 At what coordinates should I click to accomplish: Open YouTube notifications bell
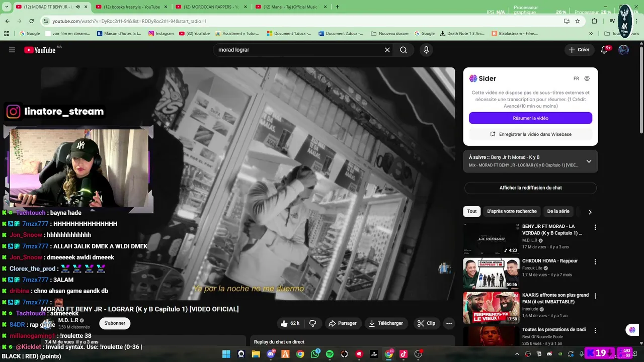tap(605, 50)
